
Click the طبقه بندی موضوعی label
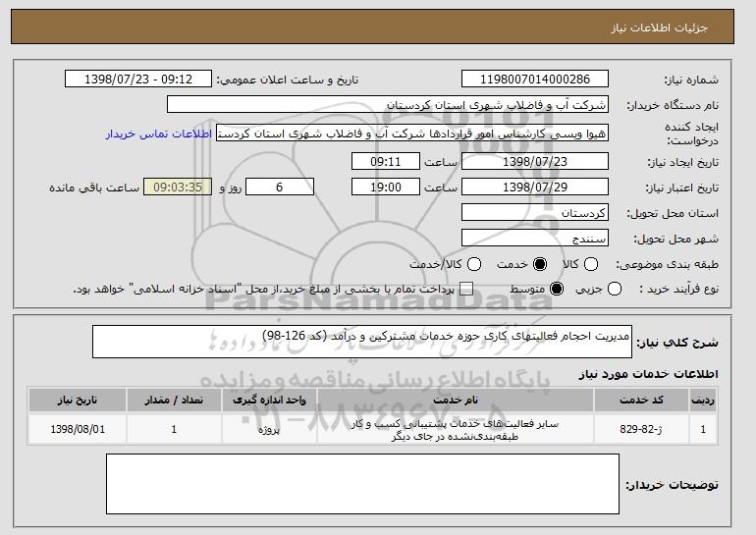pos(668,264)
